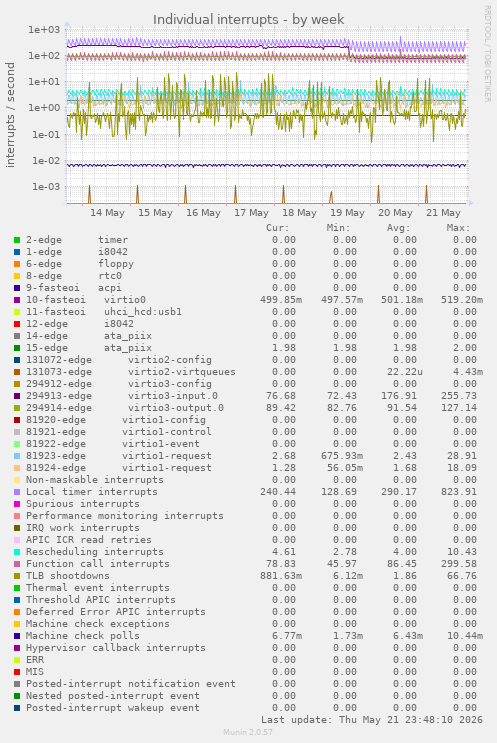Click the purple virtio0 legend color square
Image resolution: width=497 pixels, height=743 pixels.
[x=17, y=300]
